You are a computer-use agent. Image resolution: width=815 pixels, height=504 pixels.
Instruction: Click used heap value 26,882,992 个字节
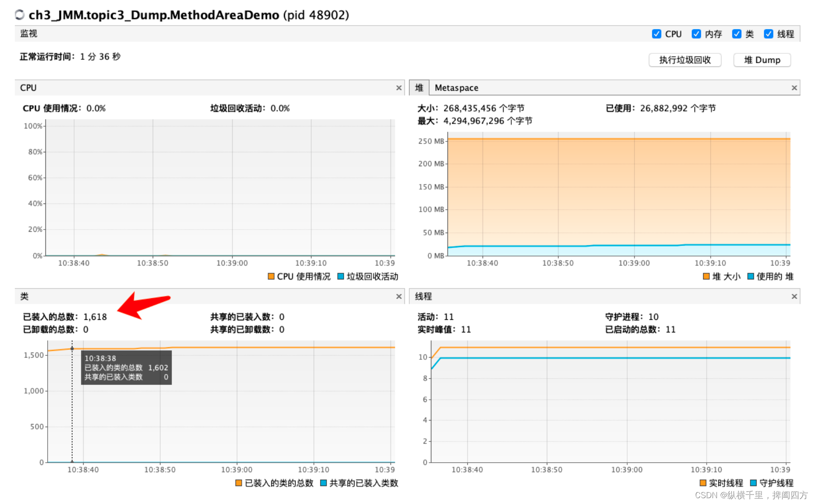coord(678,108)
